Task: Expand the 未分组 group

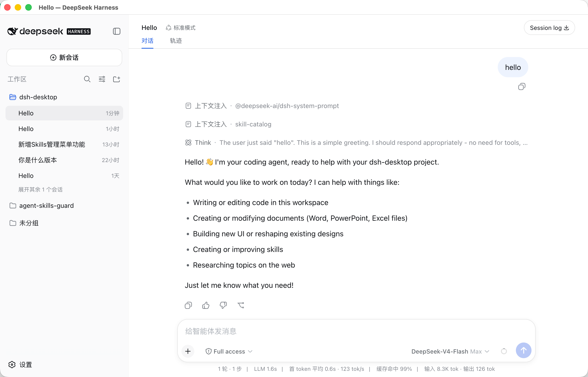Action: pyautogui.click(x=64, y=223)
